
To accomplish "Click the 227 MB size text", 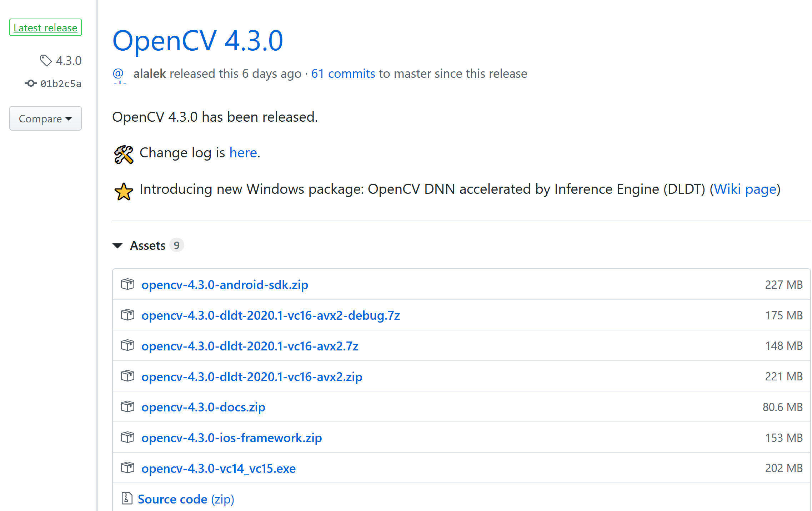I will 784,285.
